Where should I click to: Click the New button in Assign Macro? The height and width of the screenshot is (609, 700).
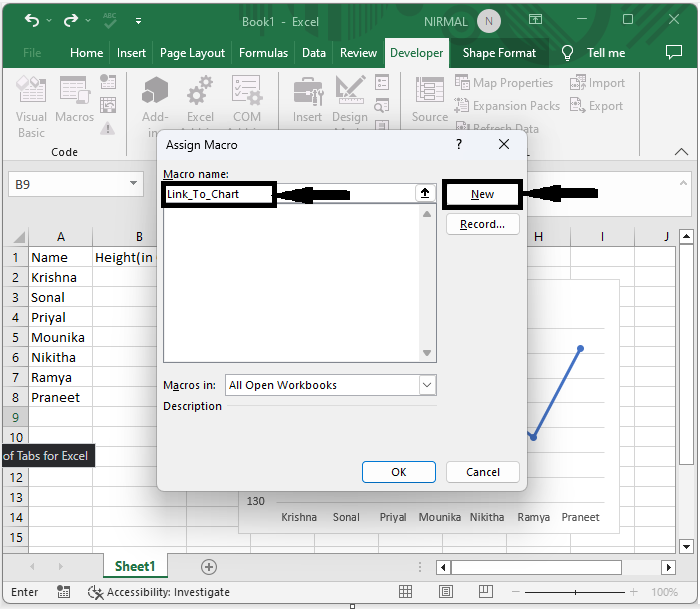(x=483, y=194)
